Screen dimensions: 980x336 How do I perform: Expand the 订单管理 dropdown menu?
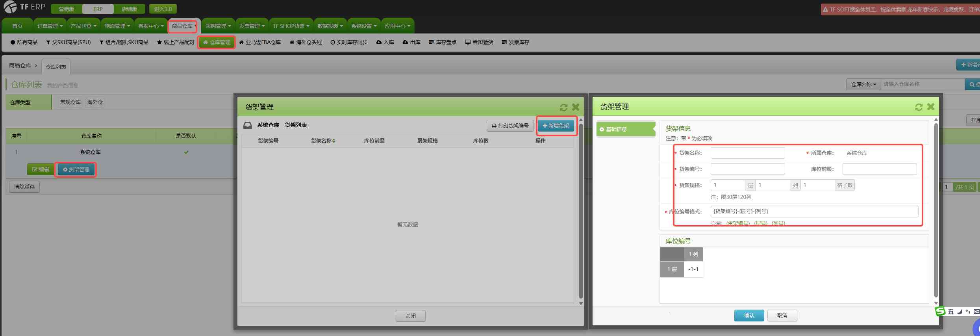click(x=50, y=26)
